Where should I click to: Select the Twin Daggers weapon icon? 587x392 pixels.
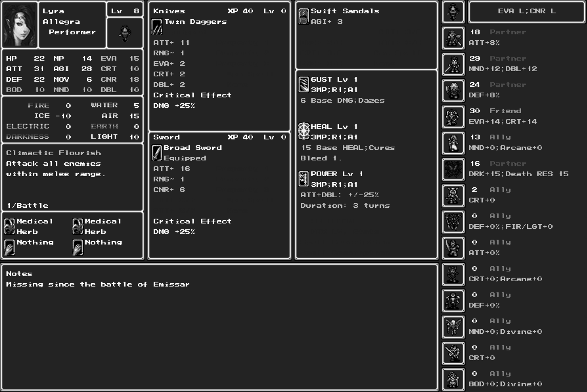[157, 27]
